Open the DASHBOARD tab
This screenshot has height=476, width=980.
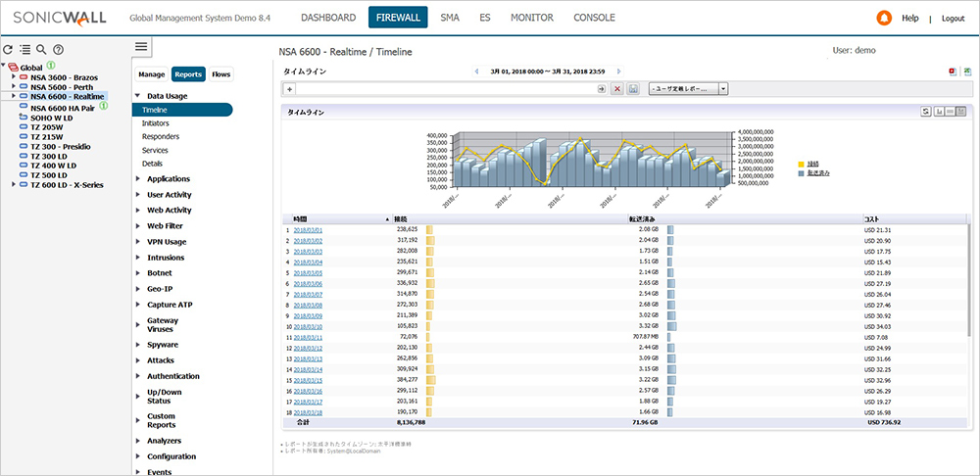click(x=328, y=18)
